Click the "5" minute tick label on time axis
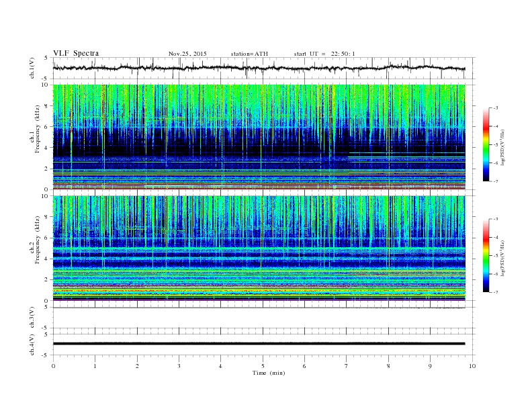The width and height of the screenshot is (532, 411). 263,366
